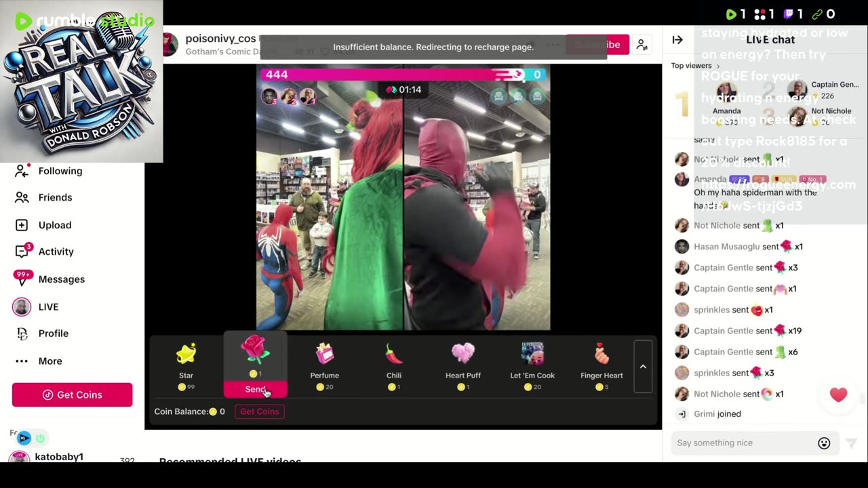The width and height of the screenshot is (868, 488).
Task: Select the Chili gift
Action: click(x=394, y=367)
